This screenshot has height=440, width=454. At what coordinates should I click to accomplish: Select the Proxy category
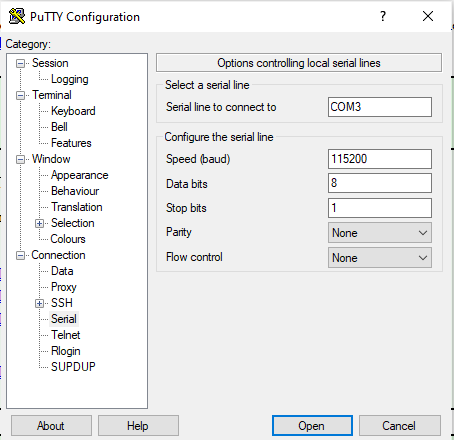click(x=64, y=287)
